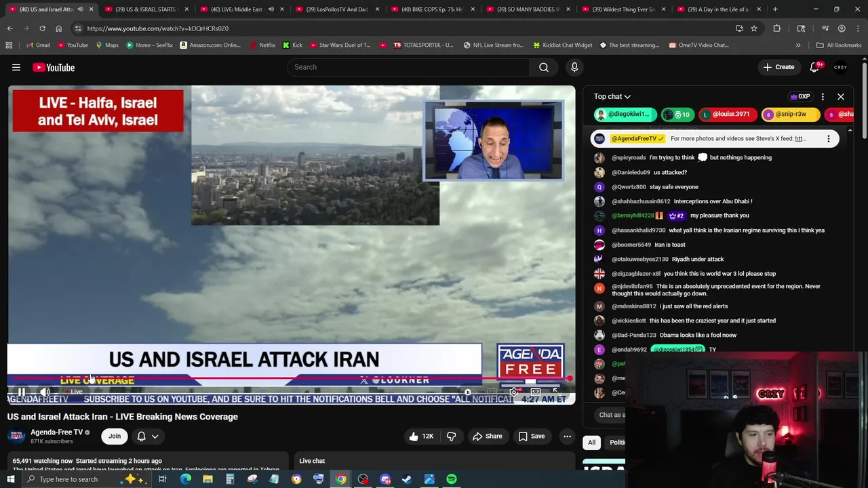
Task: Pause the live video
Action: click(22, 392)
